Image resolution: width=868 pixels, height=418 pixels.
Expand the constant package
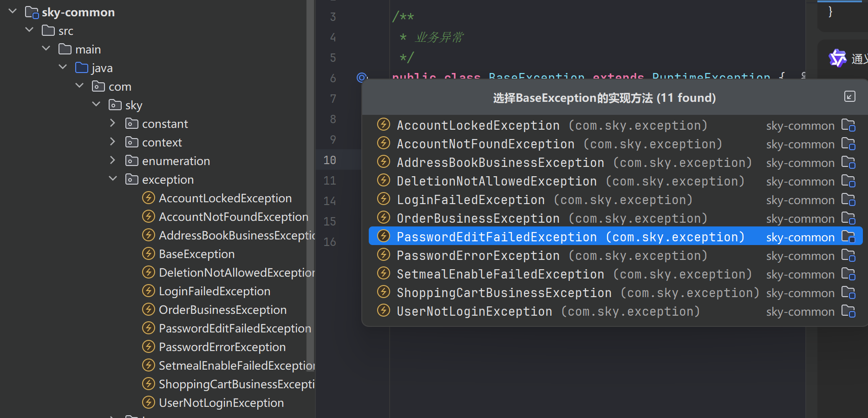[x=113, y=123]
